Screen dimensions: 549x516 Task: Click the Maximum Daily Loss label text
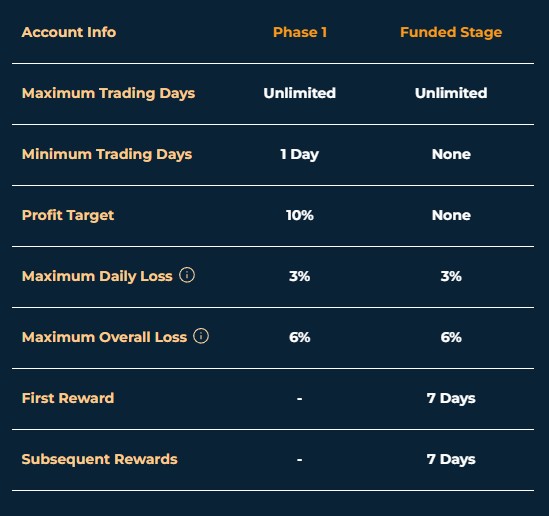tap(97, 276)
